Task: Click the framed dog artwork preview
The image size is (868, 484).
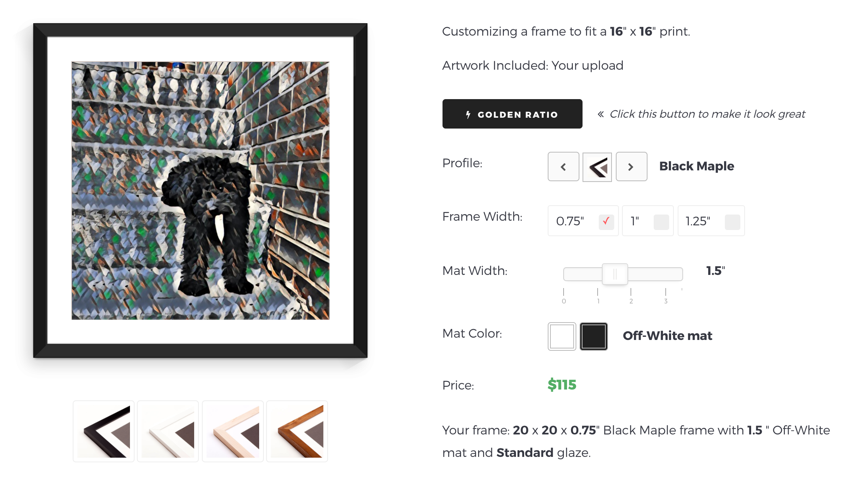Action: [x=200, y=191]
